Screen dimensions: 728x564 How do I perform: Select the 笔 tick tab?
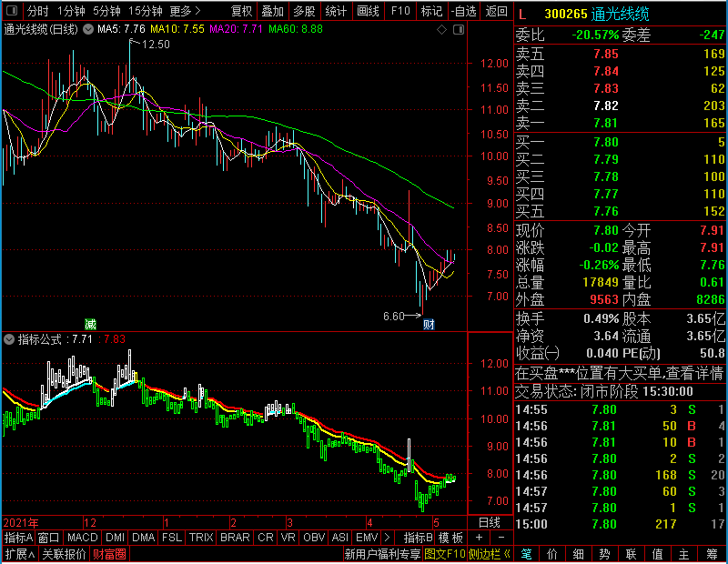527,554
